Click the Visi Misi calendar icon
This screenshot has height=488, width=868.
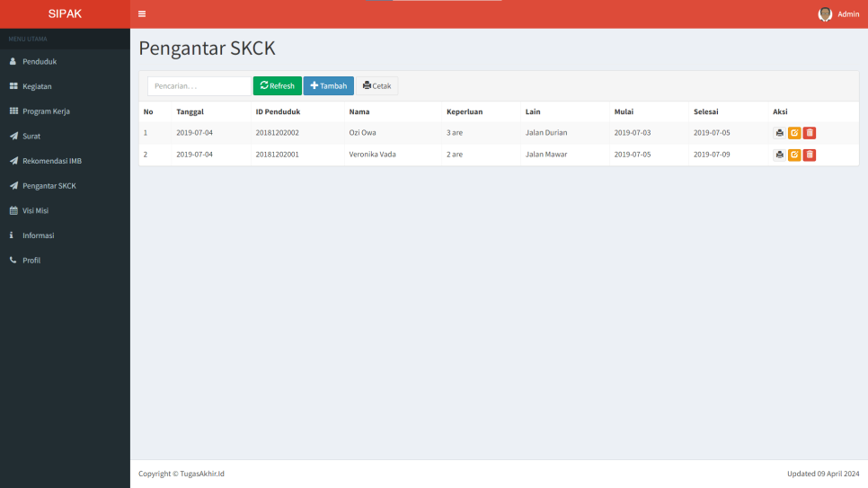pyautogui.click(x=13, y=210)
